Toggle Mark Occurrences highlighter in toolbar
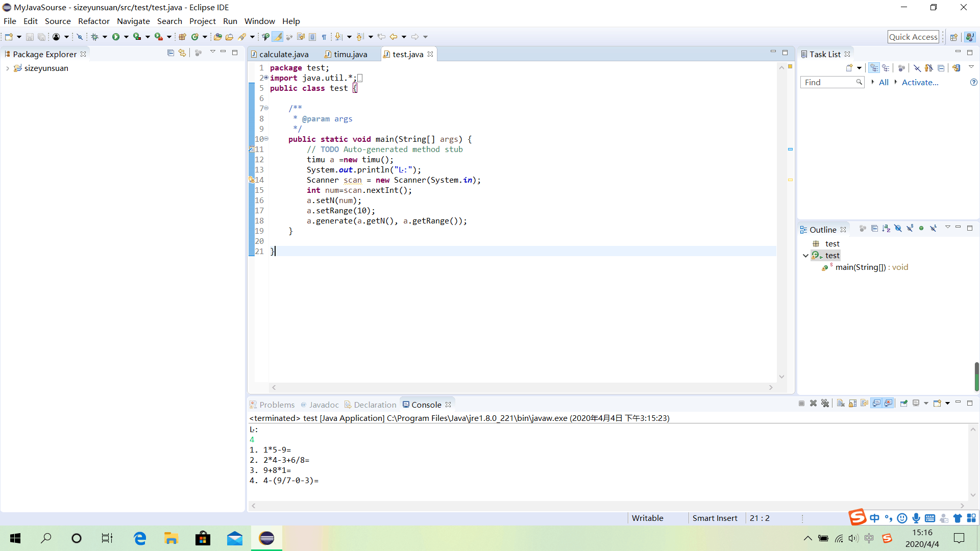 (277, 37)
